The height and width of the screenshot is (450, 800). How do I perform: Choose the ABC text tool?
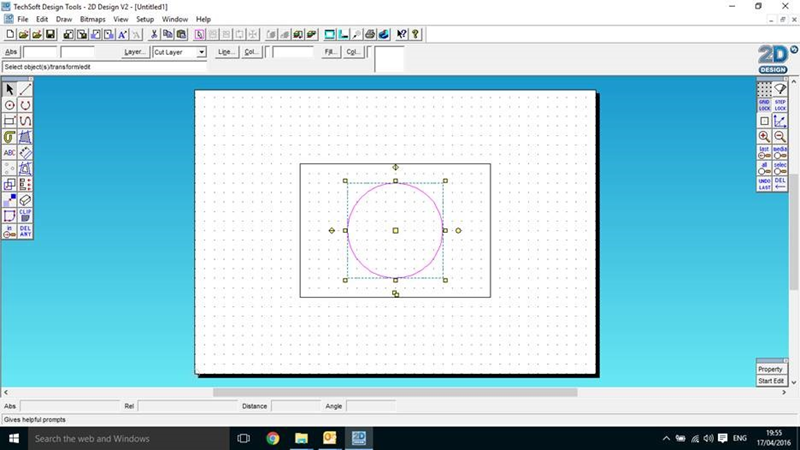(x=9, y=153)
